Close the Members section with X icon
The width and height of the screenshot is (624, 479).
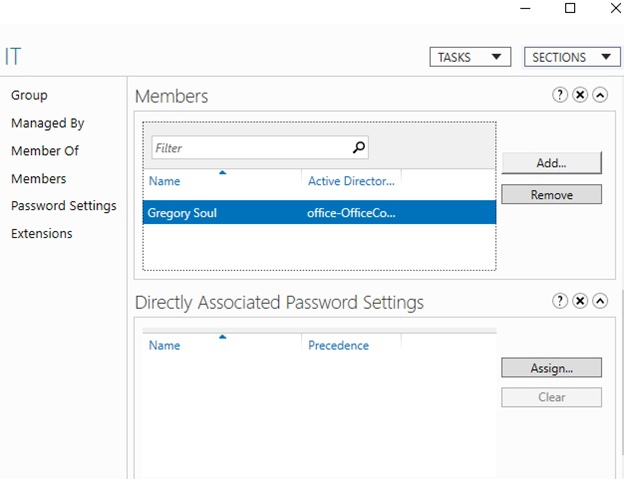pos(580,95)
